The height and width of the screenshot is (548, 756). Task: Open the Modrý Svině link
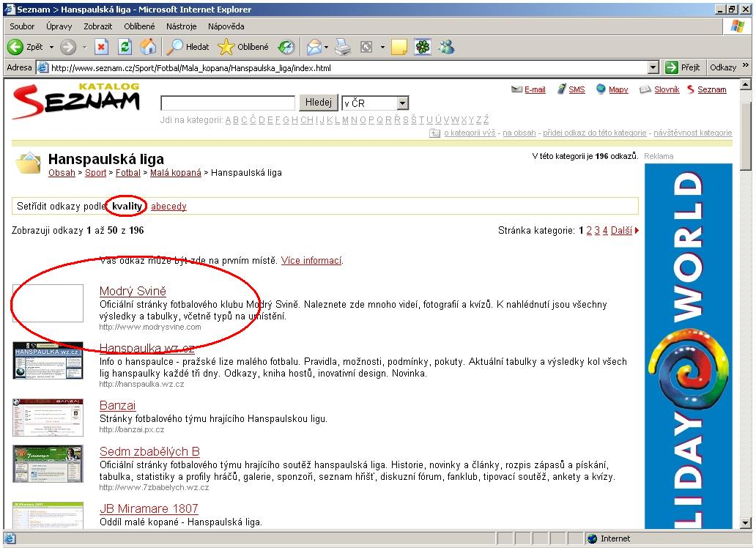133,291
